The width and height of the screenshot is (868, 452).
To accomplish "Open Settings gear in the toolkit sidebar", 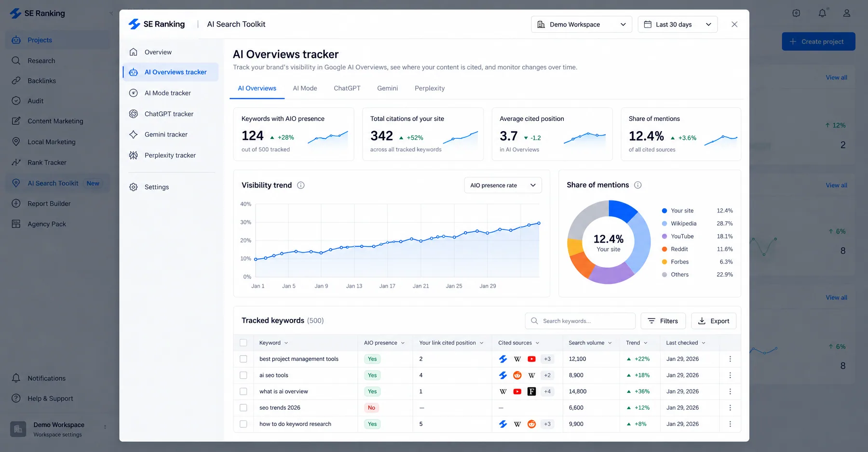I will 134,187.
